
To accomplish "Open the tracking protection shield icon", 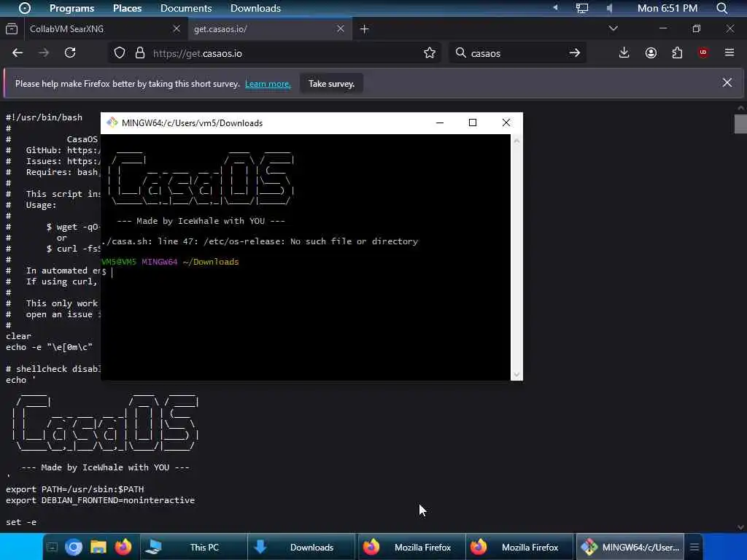I will pos(120,52).
